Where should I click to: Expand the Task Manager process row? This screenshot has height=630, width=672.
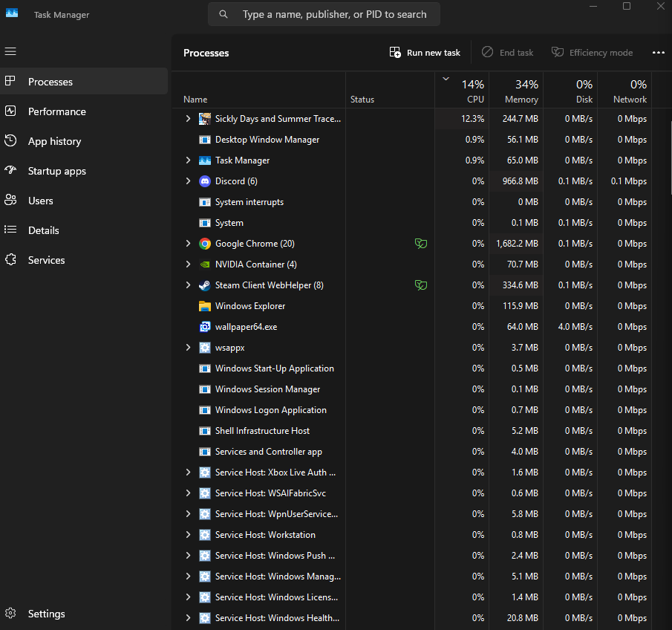[188, 160]
